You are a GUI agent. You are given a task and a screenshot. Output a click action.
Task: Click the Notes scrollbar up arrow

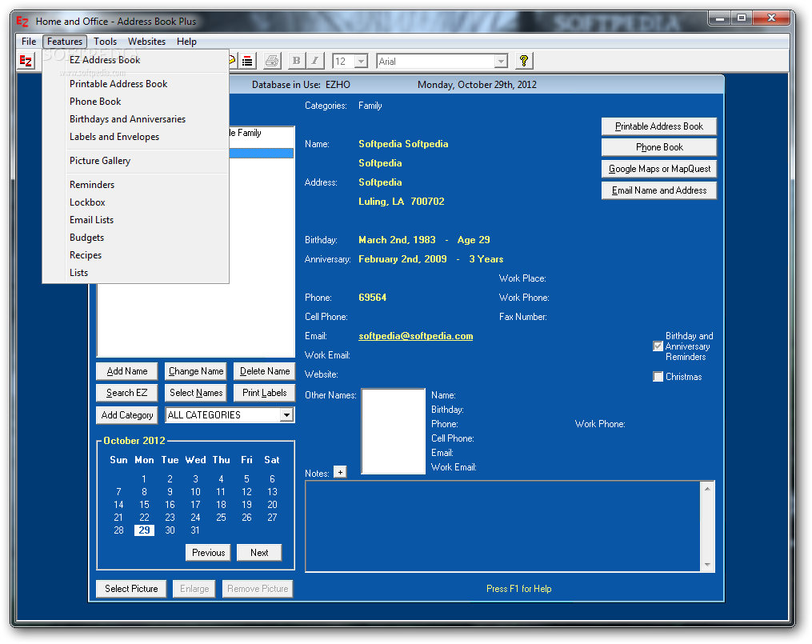tap(707, 489)
